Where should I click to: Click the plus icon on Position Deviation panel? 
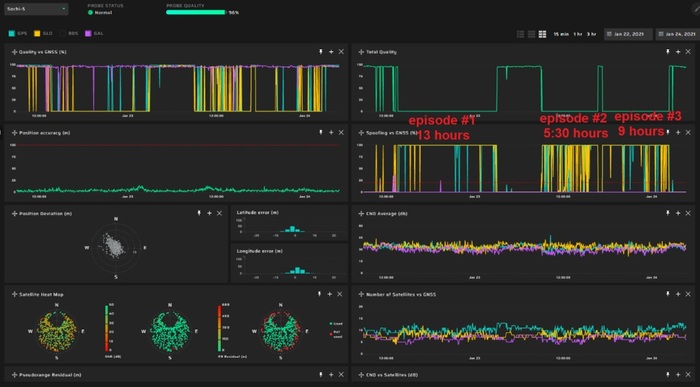(209, 213)
